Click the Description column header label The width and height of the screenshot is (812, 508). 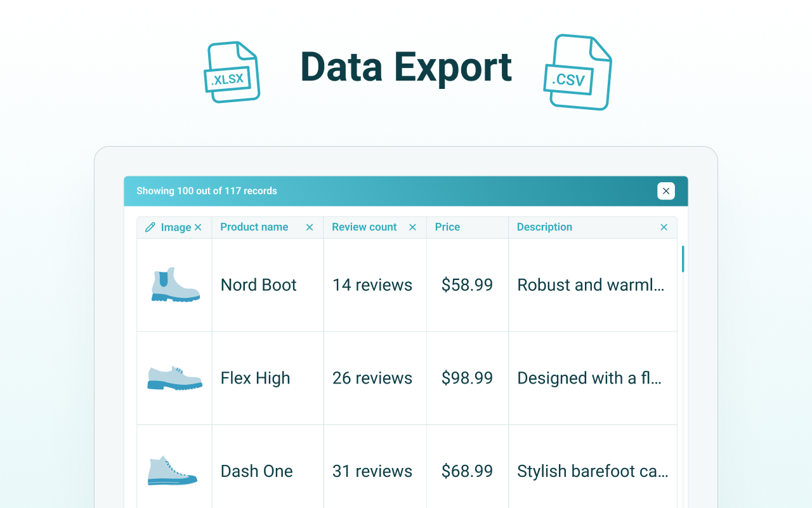tap(544, 227)
